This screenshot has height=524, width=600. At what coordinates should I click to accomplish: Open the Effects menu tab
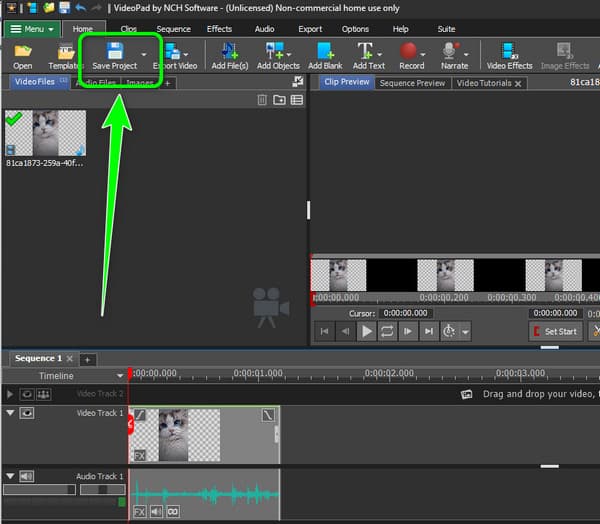219,29
